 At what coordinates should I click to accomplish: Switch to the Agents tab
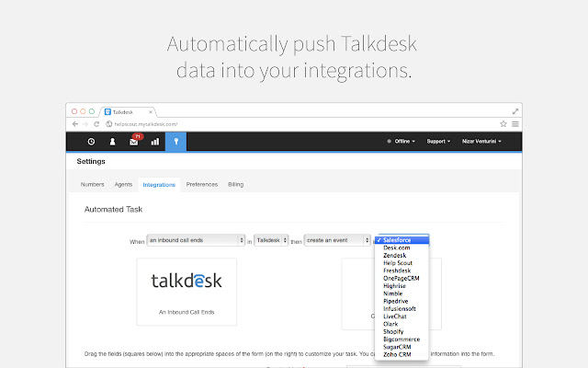(123, 184)
